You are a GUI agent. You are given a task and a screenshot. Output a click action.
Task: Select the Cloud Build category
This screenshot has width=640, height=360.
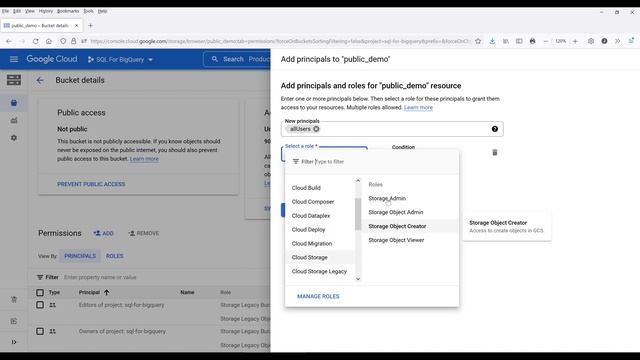(306, 188)
